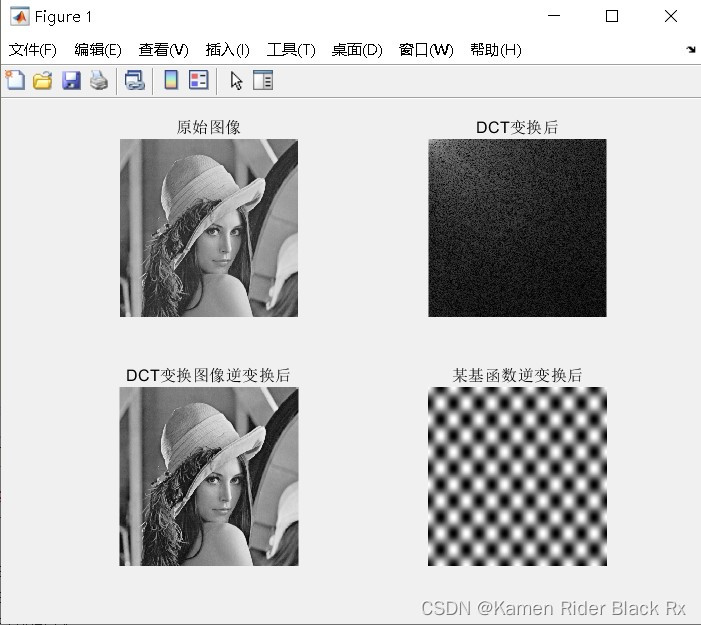The width and height of the screenshot is (701, 625).
Task: Minimize the Figure 1 window
Action: pyautogui.click(x=554, y=16)
